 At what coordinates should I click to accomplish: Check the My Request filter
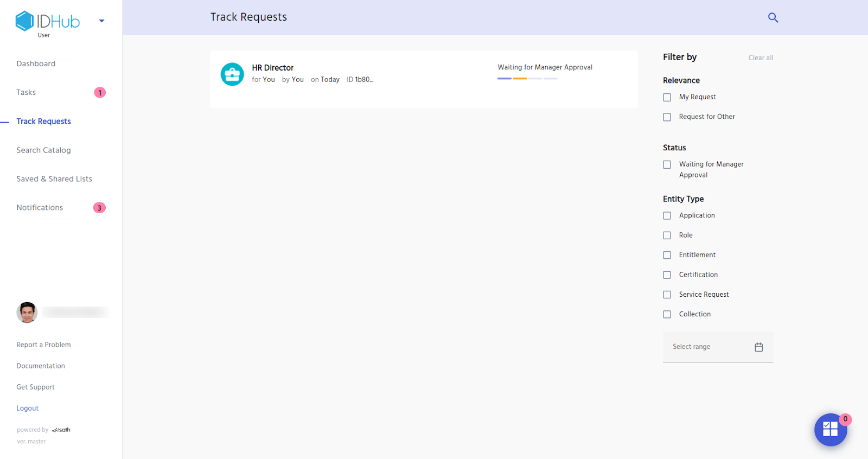[667, 97]
